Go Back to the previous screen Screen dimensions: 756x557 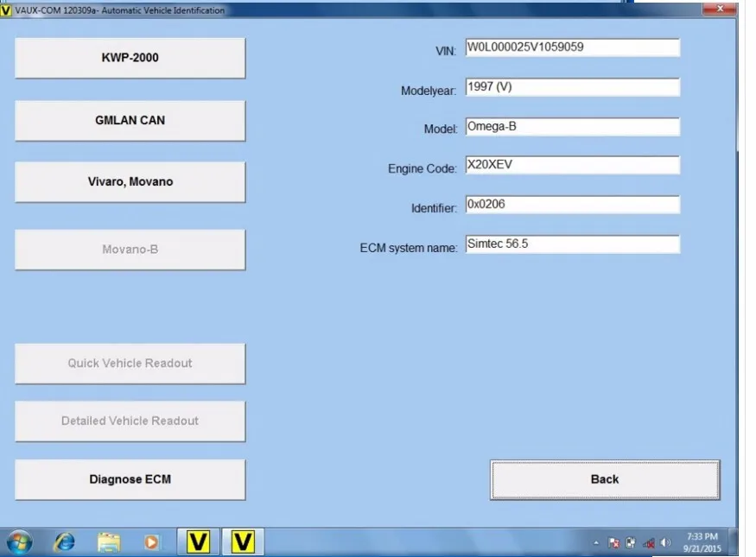[x=605, y=479]
